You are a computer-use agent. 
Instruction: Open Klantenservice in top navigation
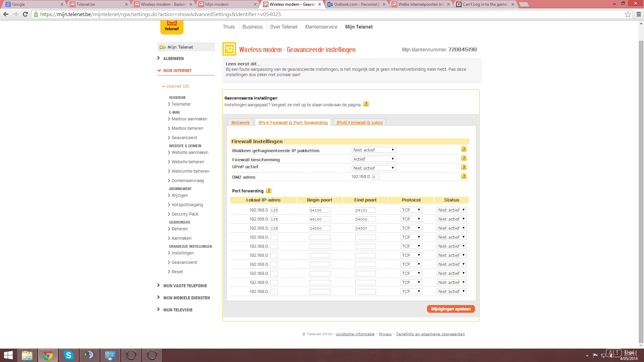click(x=321, y=27)
